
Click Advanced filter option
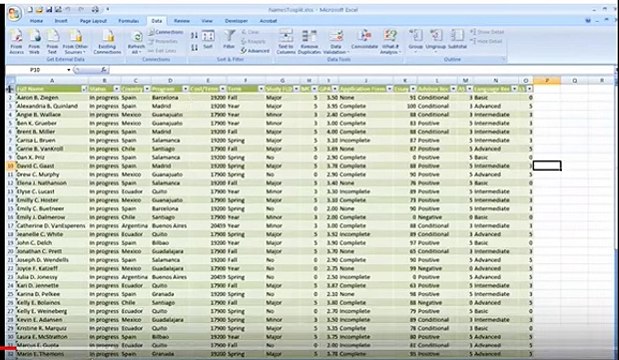(x=255, y=51)
